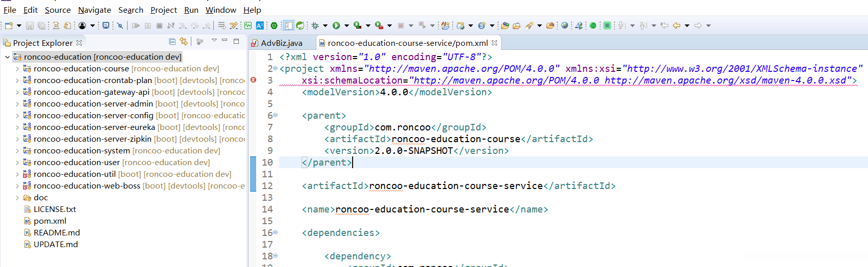Click the modelVersion line in editor
This screenshot has height=267, width=868.
(x=396, y=92)
